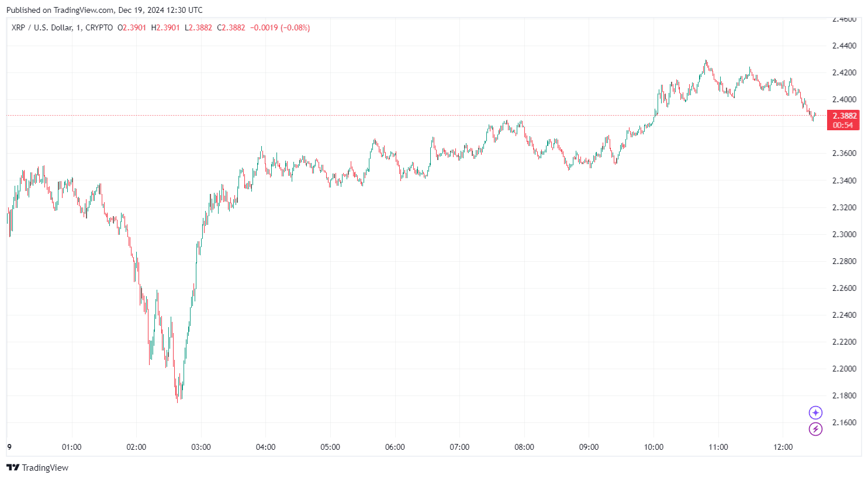Click the 2.2000 price axis label
Viewport: 868px width, 479px height.
tap(844, 369)
